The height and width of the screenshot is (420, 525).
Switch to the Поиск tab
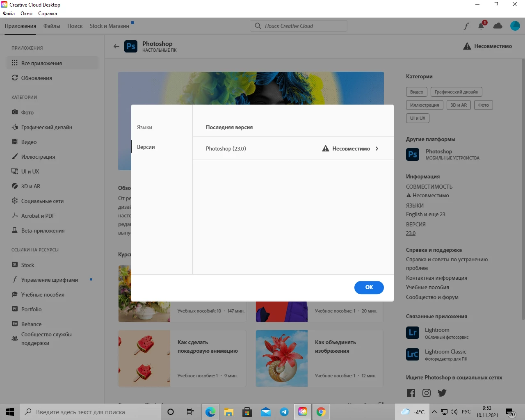coord(75,26)
